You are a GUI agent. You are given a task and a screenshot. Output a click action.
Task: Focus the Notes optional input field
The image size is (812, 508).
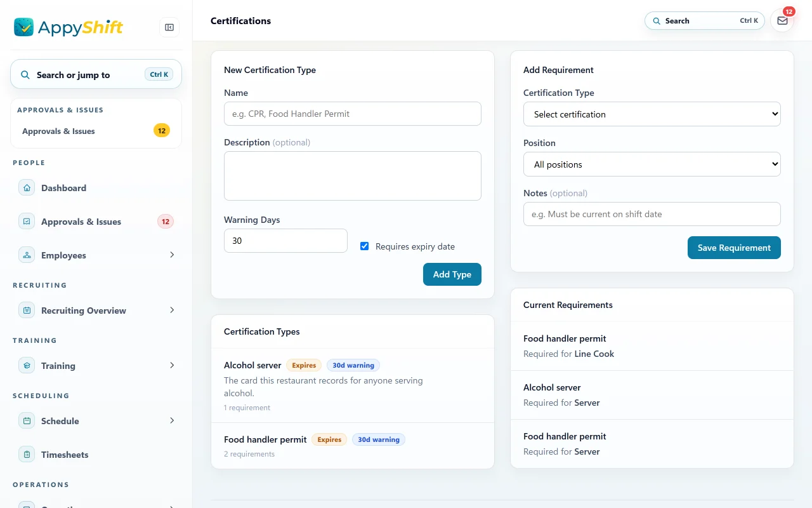652,214
